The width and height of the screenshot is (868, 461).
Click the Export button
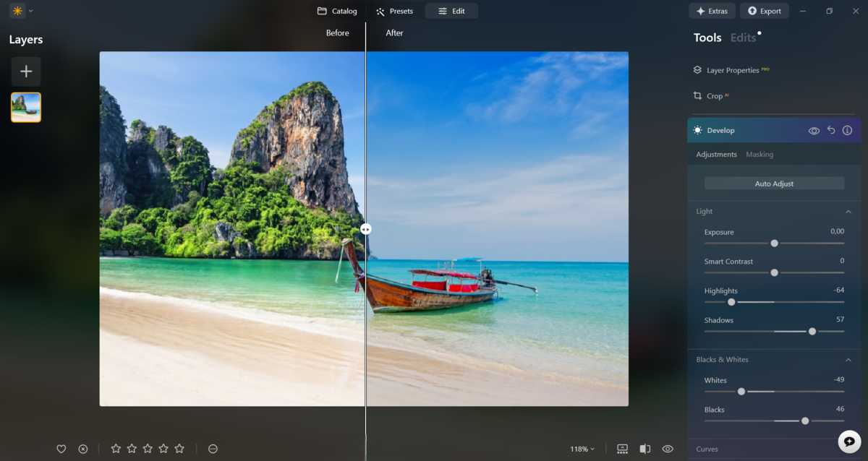[x=764, y=11]
